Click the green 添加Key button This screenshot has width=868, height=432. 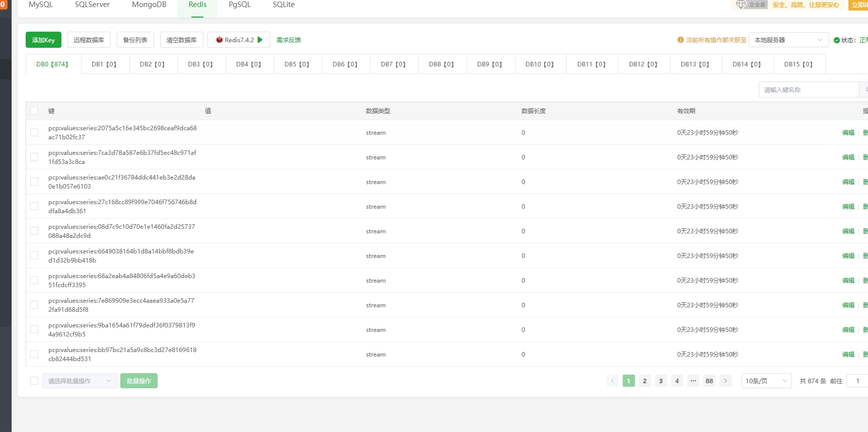point(43,40)
